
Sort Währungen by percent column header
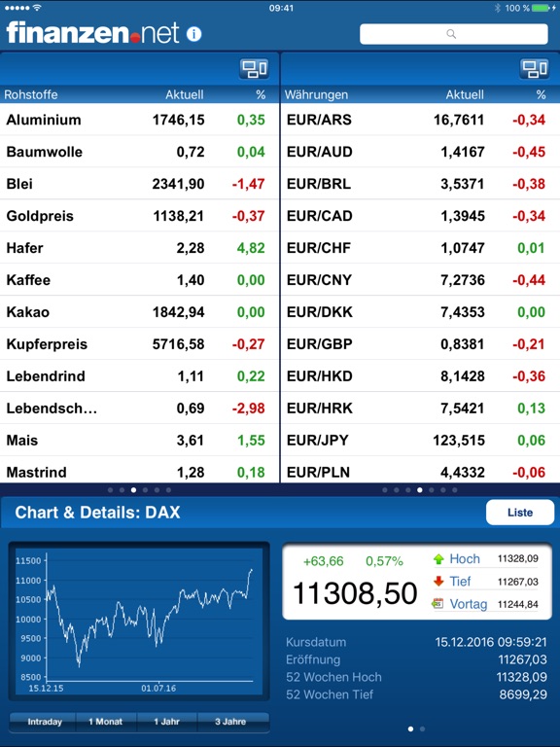pos(541,94)
